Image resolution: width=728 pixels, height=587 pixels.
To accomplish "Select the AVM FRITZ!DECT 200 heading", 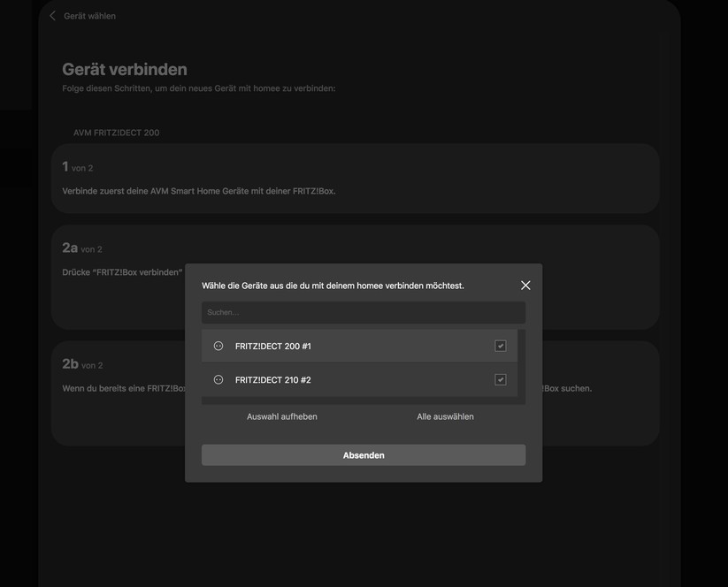I will (x=117, y=132).
